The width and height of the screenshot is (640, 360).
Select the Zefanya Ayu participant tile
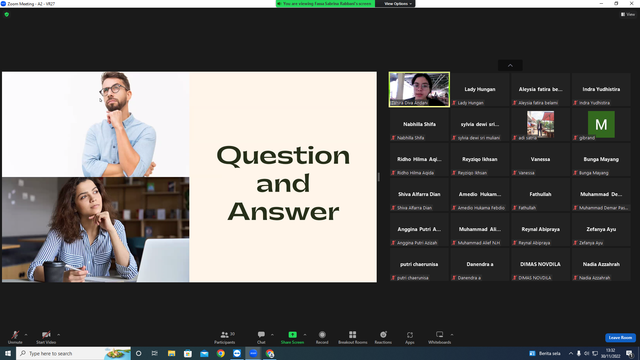tap(601, 230)
